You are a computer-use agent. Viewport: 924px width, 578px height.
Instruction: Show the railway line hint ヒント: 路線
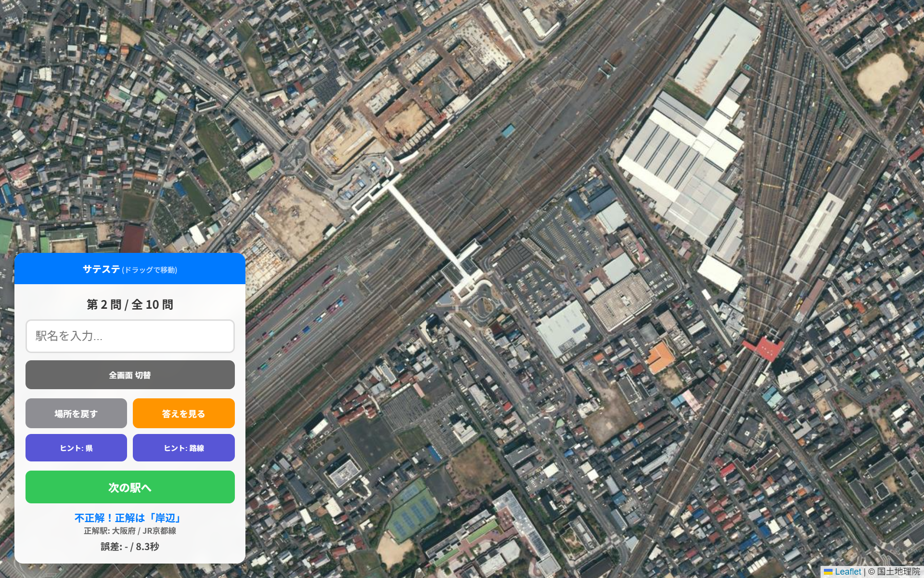[184, 448]
